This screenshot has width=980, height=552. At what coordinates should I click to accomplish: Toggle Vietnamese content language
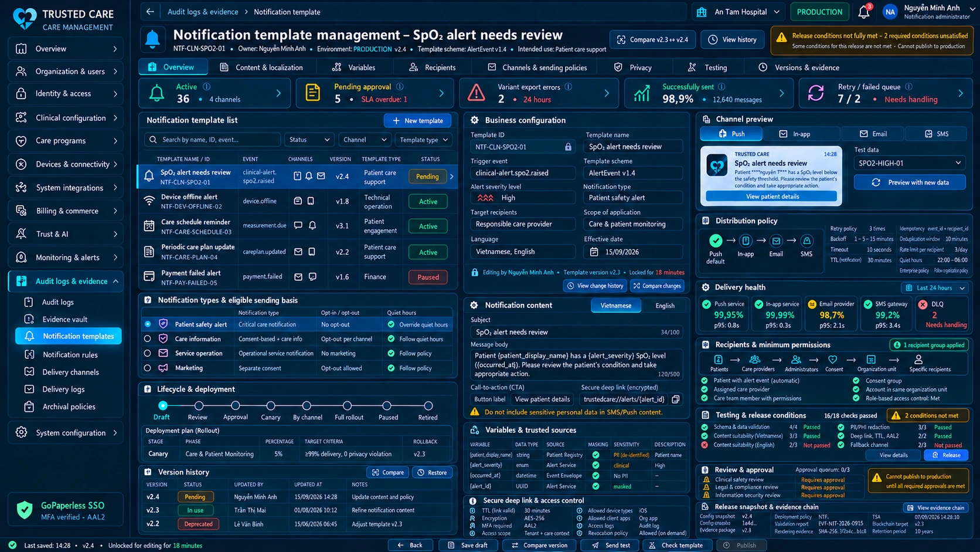(x=616, y=306)
